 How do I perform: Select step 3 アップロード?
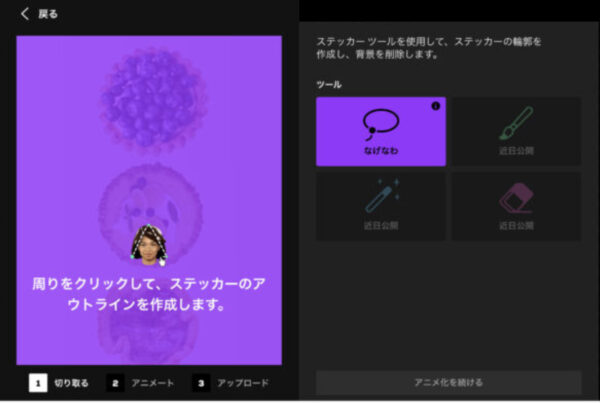(x=231, y=383)
